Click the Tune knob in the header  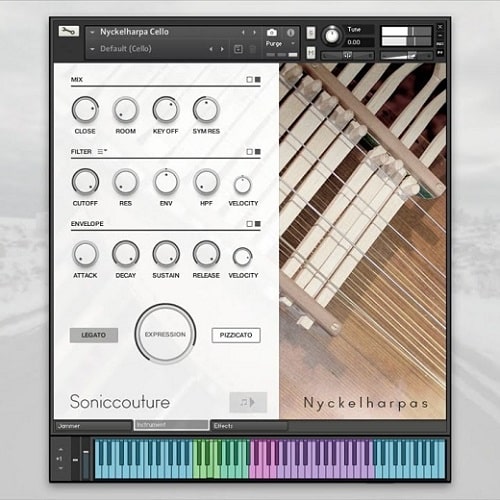pos(331,35)
